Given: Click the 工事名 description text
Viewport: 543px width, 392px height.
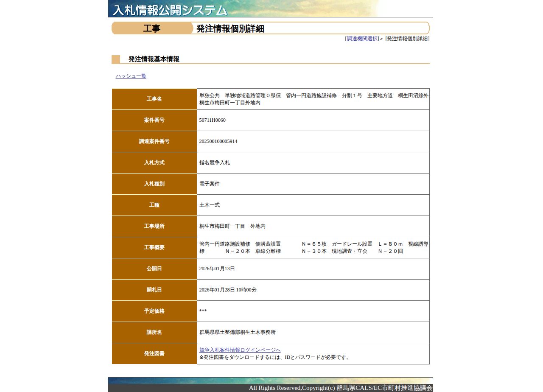Looking at the screenshot, I should tap(314, 99).
